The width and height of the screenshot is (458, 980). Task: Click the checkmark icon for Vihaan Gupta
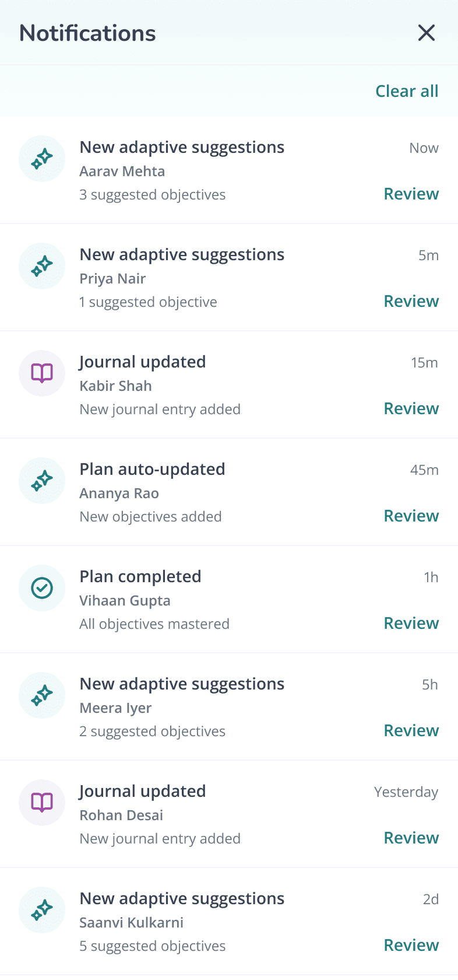pos(42,588)
